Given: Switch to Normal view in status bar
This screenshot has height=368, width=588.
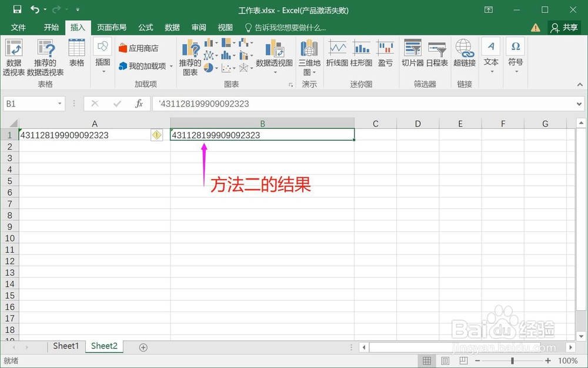Looking at the screenshot, I should tap(426, 360).
